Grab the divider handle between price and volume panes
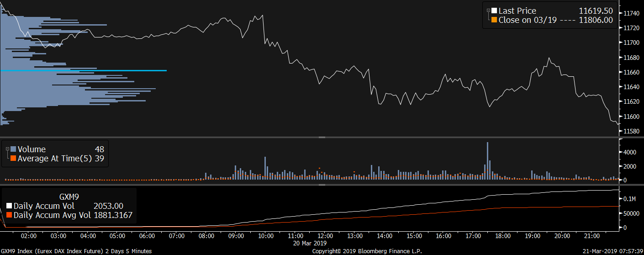Viewport: 644px width, 255px height. (322, 137)
